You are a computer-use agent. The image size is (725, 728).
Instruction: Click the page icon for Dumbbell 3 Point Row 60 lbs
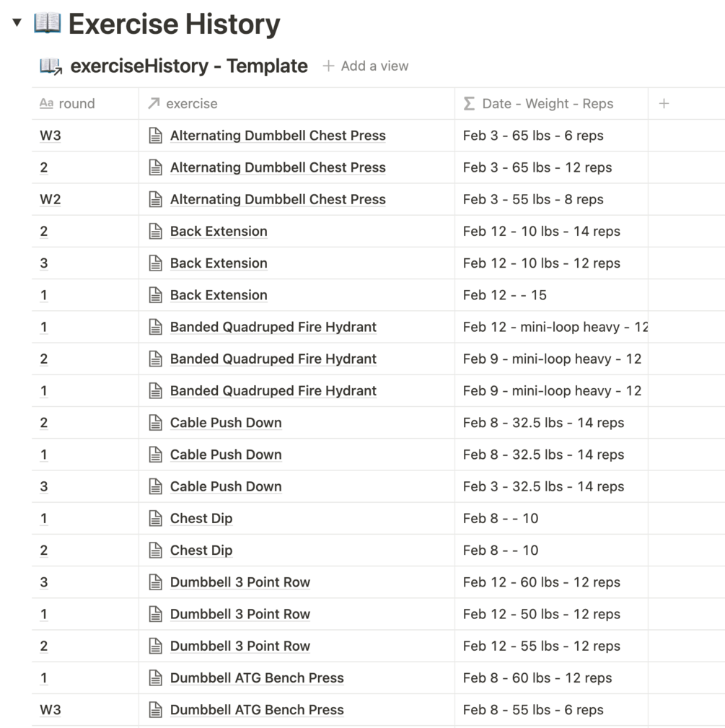coord(155,582)
